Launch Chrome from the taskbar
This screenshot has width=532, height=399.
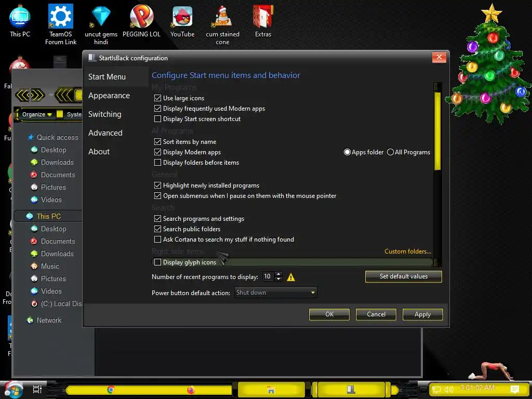pos(110,390)
